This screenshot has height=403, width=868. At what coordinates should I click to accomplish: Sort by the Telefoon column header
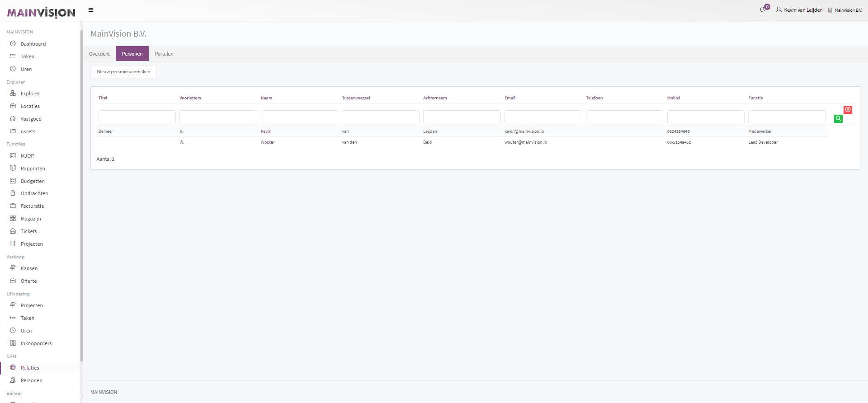click(x=594, y=98)
